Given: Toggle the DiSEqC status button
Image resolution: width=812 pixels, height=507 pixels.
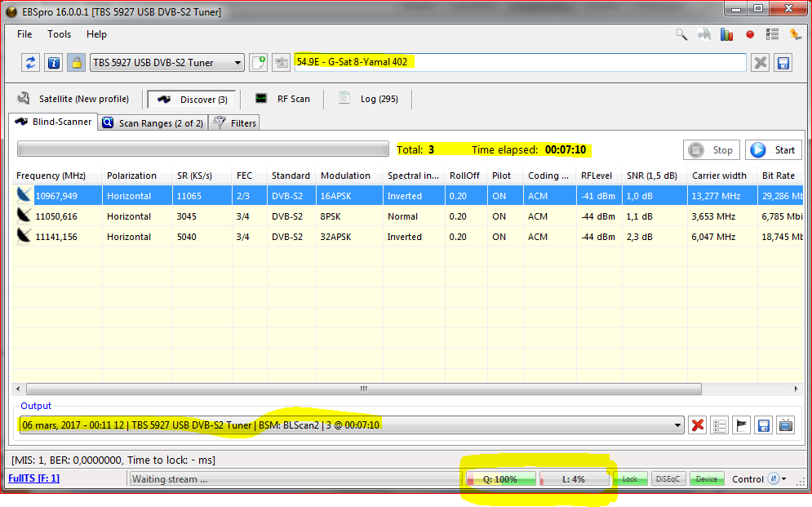Looking at the screenshot, I should 669,479.
